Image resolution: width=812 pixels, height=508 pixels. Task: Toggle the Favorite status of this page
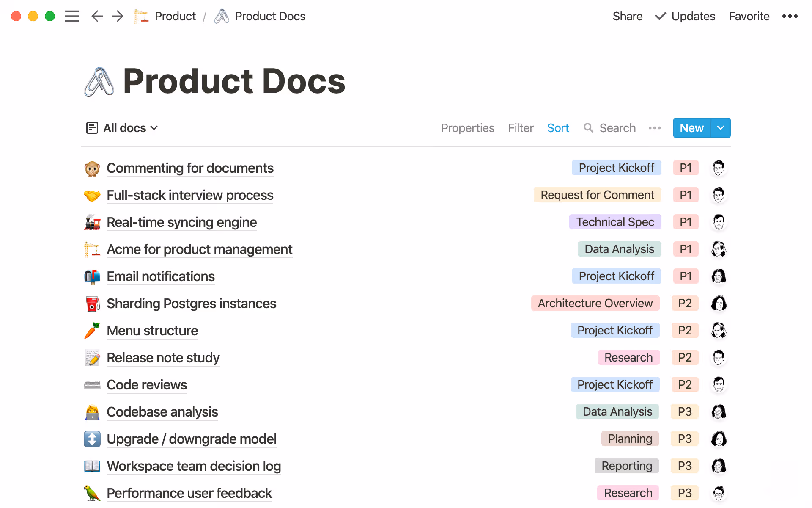click(x=749, y=16)
